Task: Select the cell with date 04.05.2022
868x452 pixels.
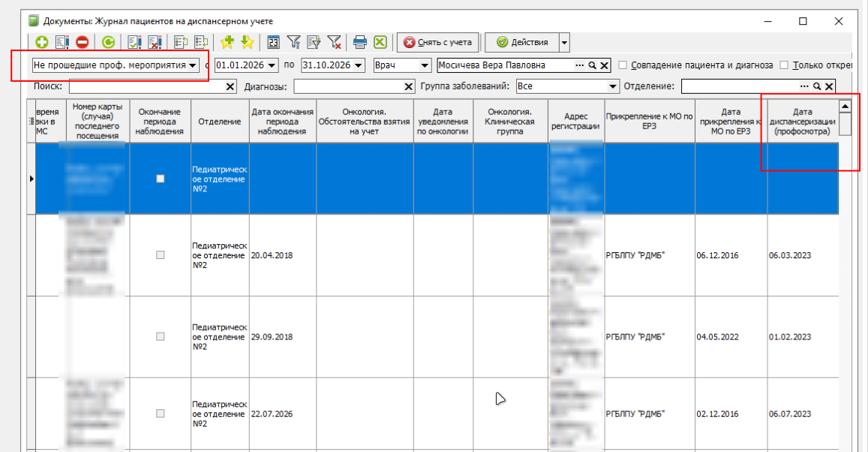Action: tap(731, 337)
